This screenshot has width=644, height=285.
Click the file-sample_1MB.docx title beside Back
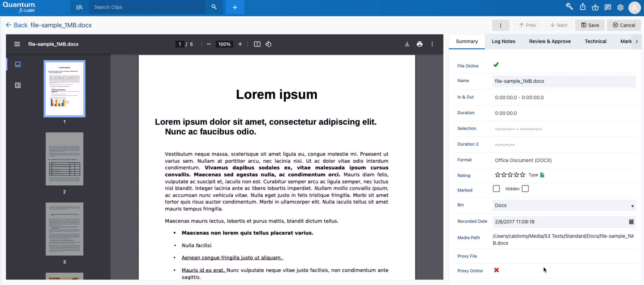click(61, 25)
